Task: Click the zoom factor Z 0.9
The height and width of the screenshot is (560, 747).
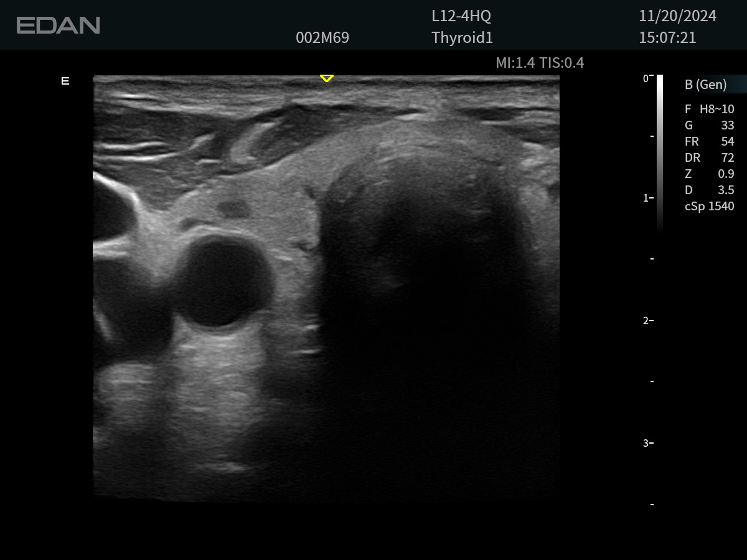Action: point(709,174)
